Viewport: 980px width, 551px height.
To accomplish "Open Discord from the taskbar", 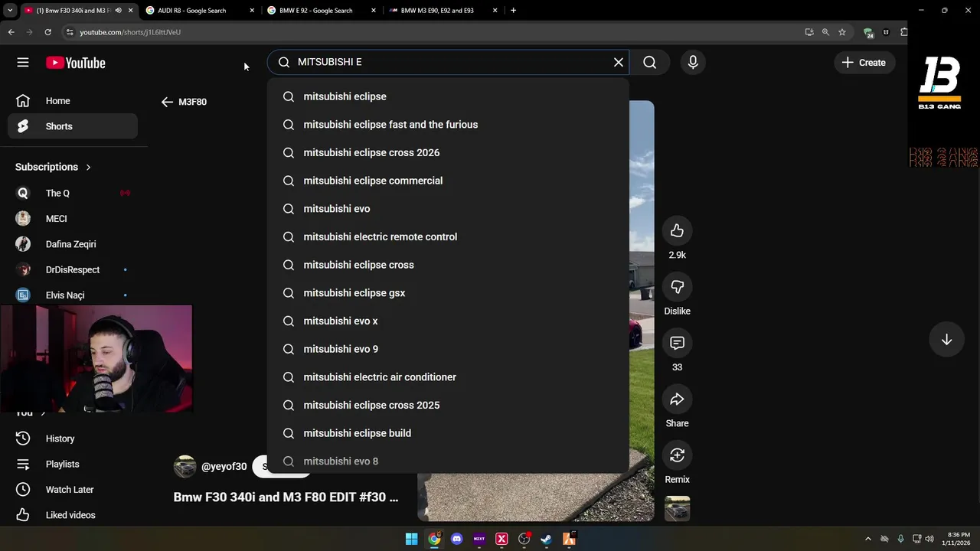I will (457, 539).
